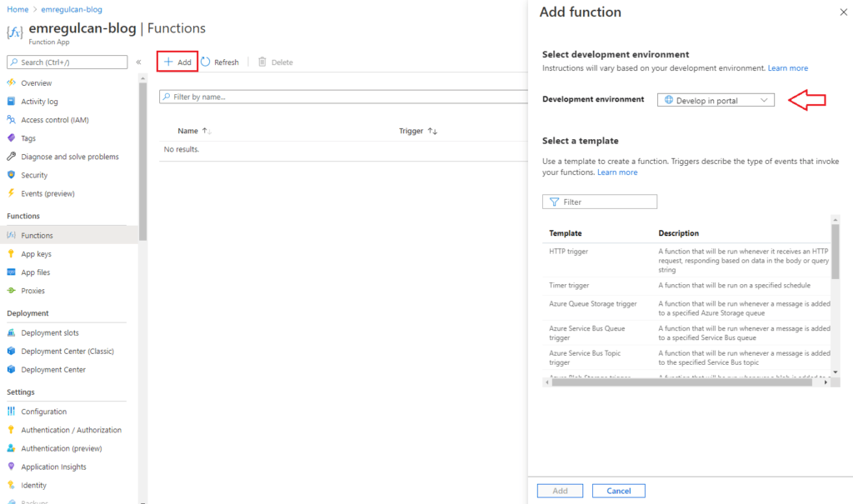This screenshot has width=853, height=504.
Task: Click Learn more link under Select a template
Action: 617,172
